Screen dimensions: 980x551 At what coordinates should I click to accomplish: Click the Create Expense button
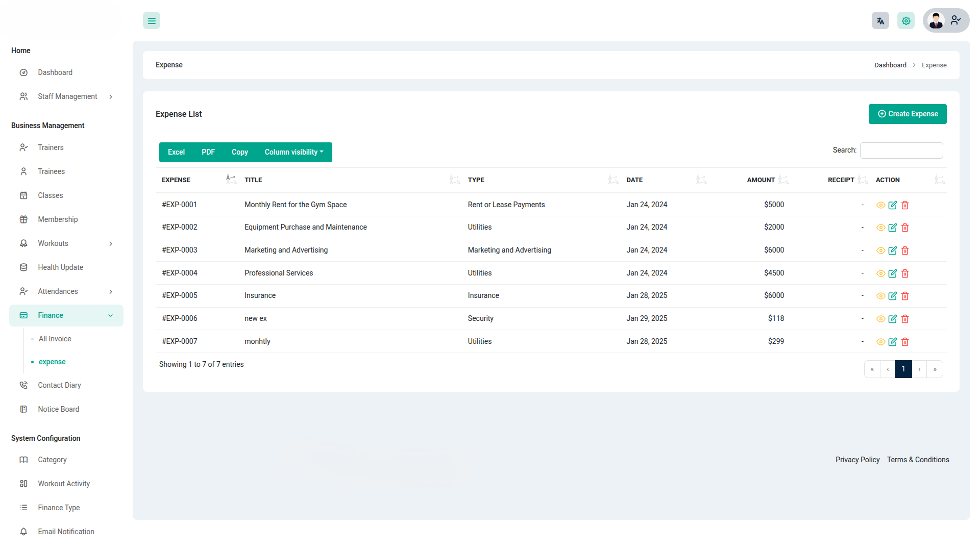(x=907, y=114)
